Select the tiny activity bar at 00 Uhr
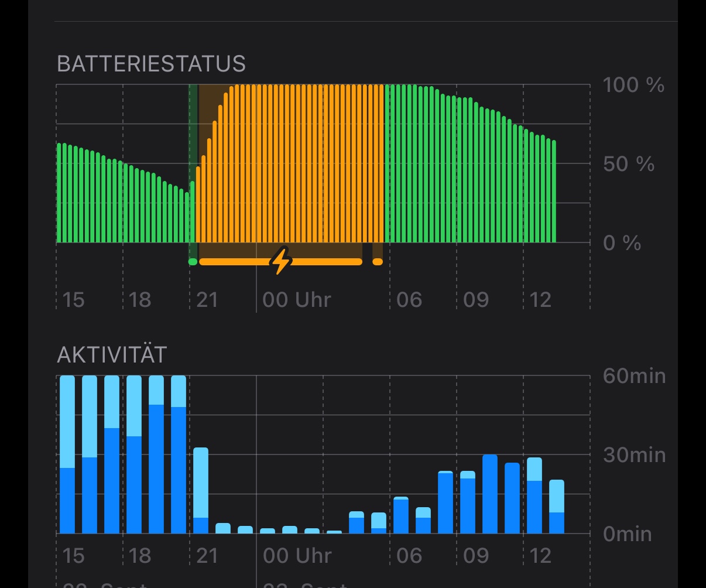706x588 pixels. pos(268,531)
